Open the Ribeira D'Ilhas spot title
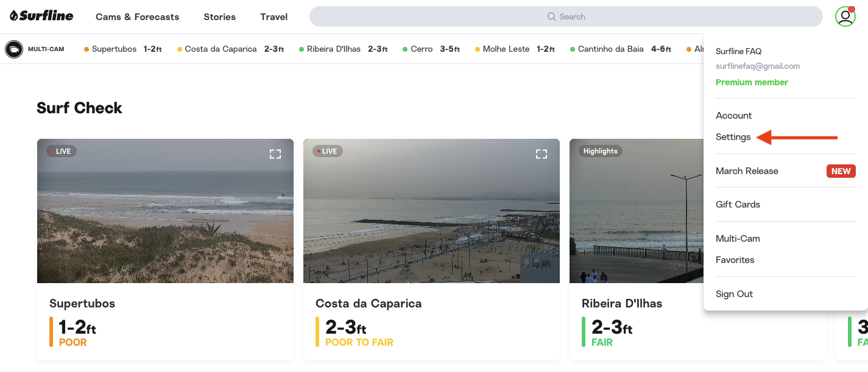The image size is (868, 372). [x=622, y=303]
